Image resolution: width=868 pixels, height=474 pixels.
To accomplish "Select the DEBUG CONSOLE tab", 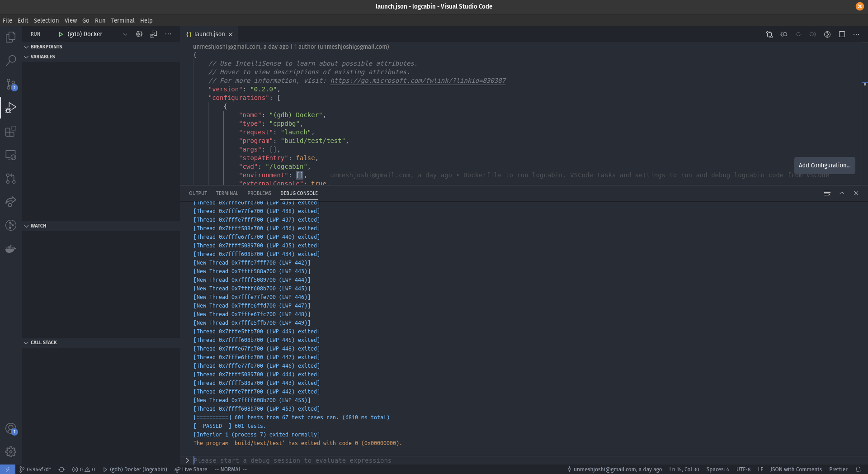I will pyautogui.click(x=299, y=193).
